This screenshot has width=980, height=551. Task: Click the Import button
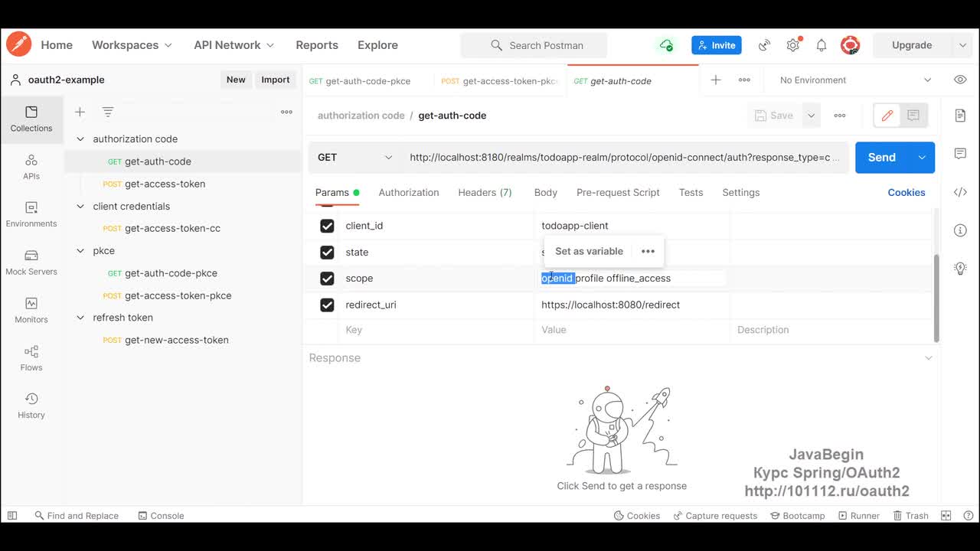tap(276, 80)
